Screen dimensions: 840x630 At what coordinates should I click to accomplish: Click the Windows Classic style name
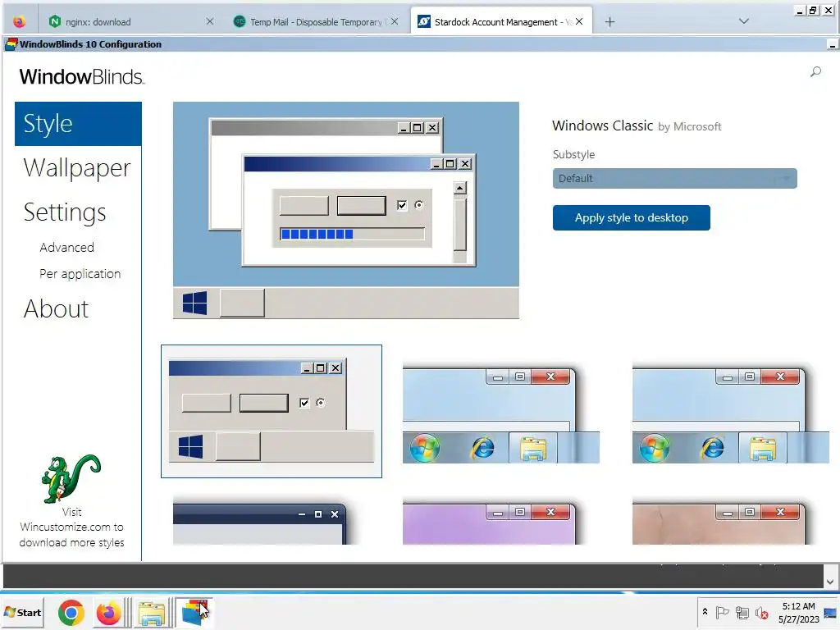(602, 126)
